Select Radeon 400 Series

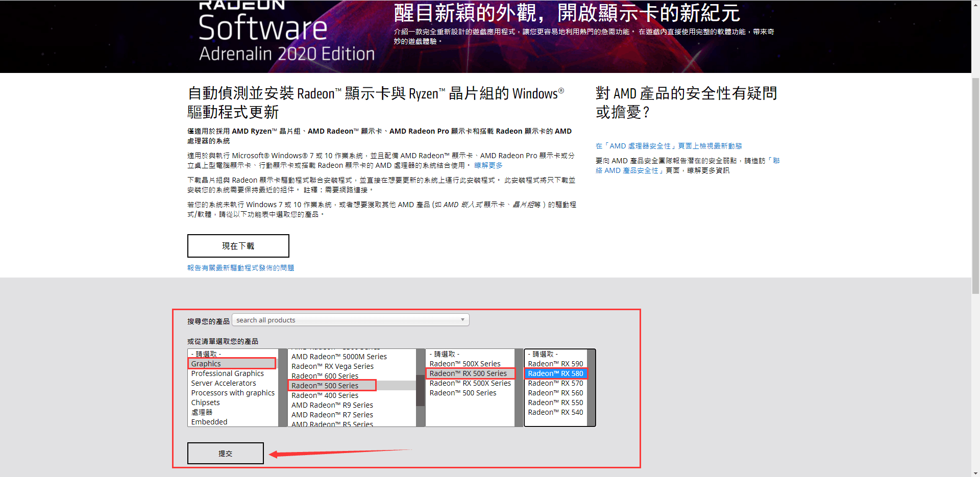(x=352, y=395)
